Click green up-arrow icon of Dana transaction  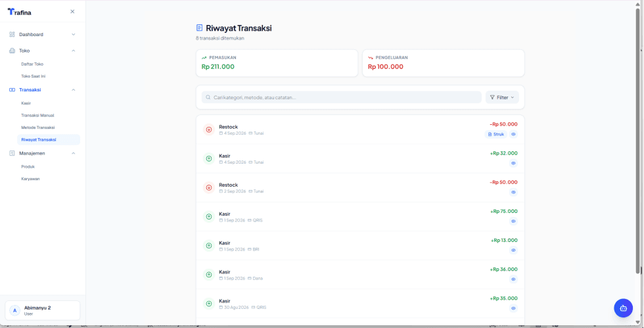(x=209, y=275)
